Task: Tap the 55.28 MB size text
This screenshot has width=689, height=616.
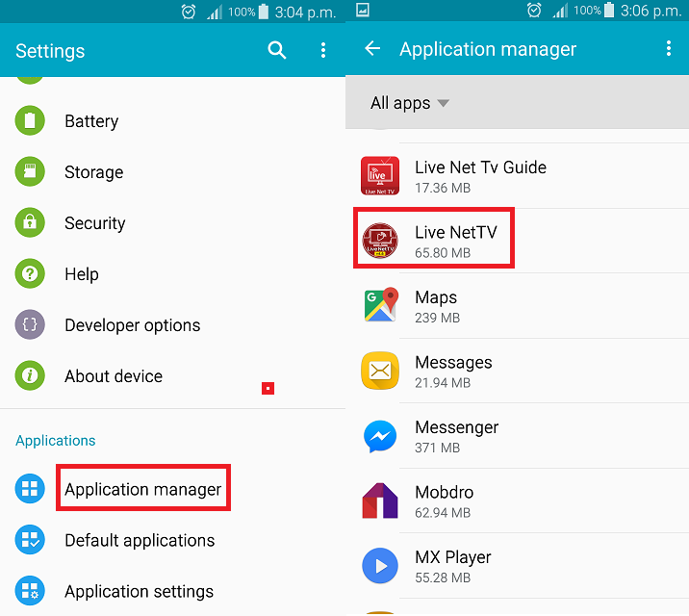Action: coord(443,577)
